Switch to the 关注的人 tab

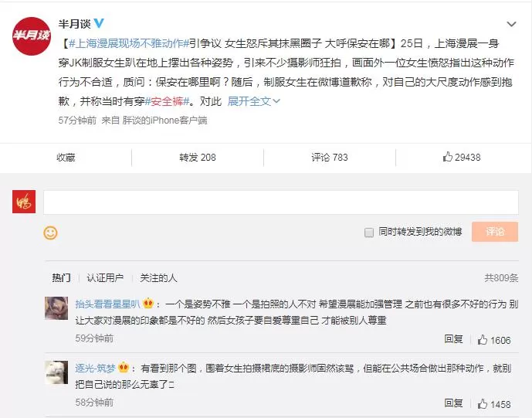tap(158, 278)
